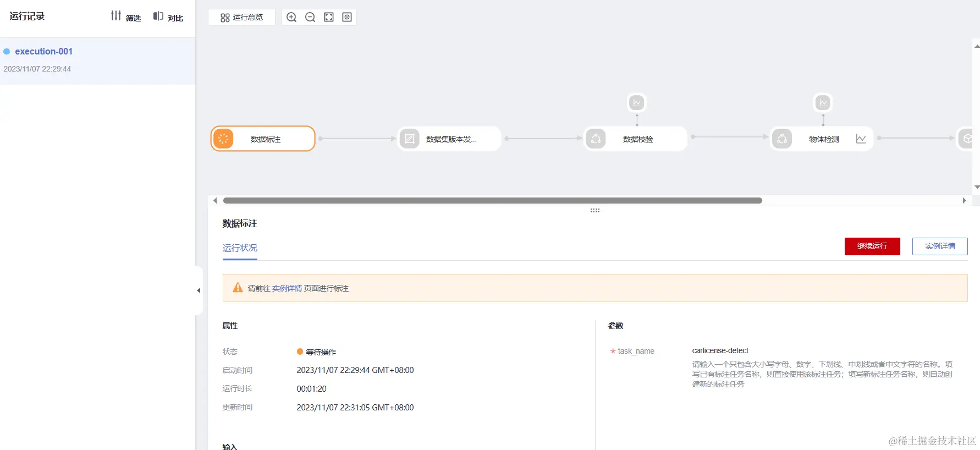
Task: Open the 运行总览 overview button
Action: [241, 17]
